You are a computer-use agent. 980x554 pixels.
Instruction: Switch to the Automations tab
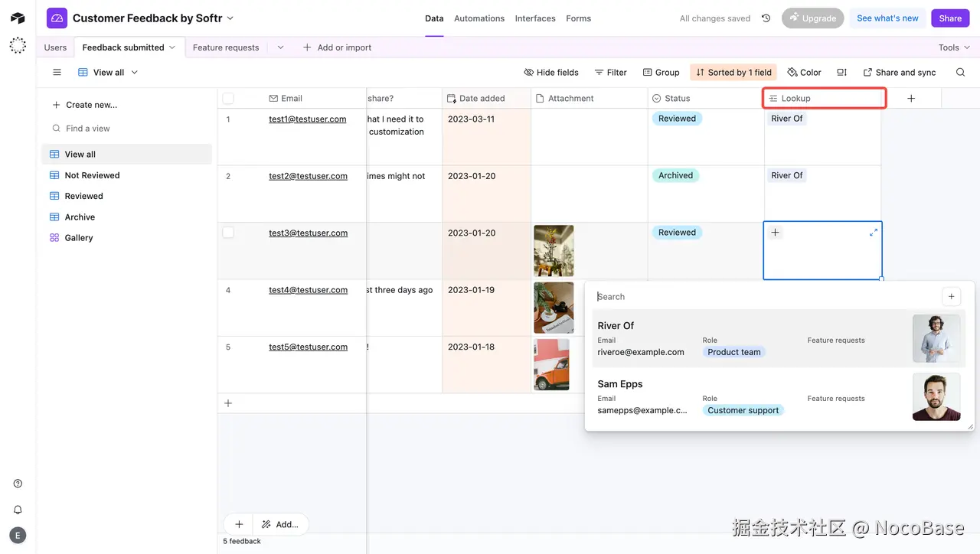pyautogui.click(x=479, y=18)
